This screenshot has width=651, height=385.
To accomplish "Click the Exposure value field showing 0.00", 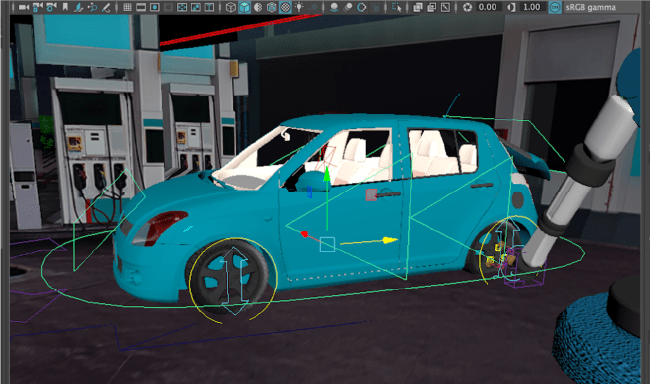I will click(487, 7).
